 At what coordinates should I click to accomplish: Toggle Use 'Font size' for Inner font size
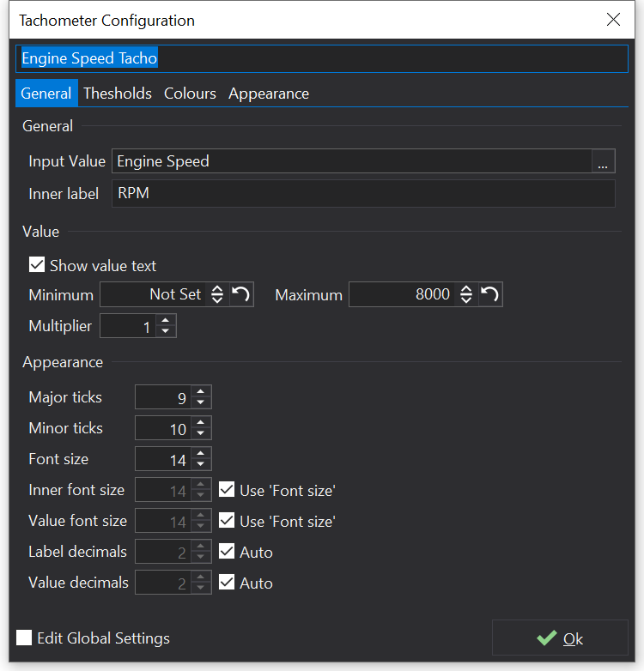pos(227,490)
